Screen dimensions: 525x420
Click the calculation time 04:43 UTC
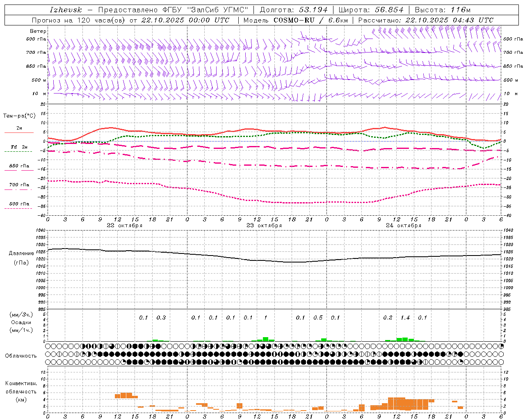(473, 20)
